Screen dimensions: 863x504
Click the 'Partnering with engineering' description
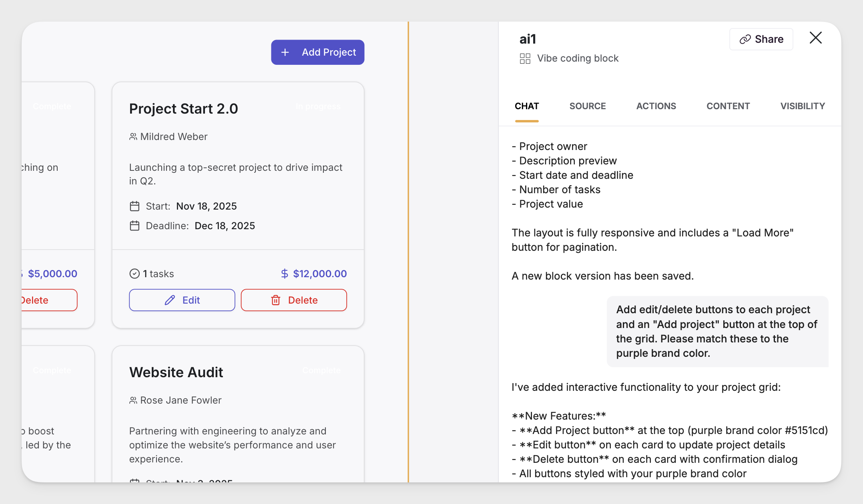point(232,445)
